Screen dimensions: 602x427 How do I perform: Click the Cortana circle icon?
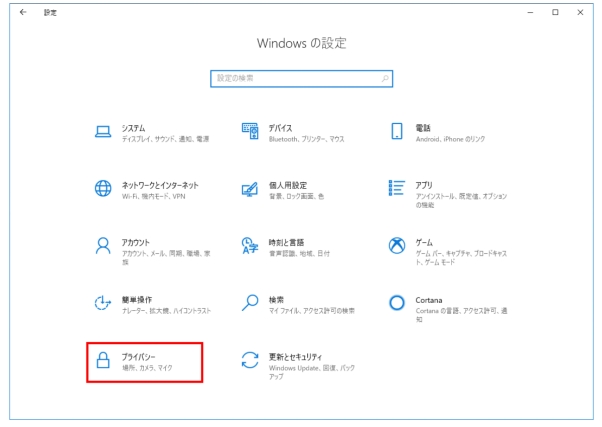click(396, 303)
